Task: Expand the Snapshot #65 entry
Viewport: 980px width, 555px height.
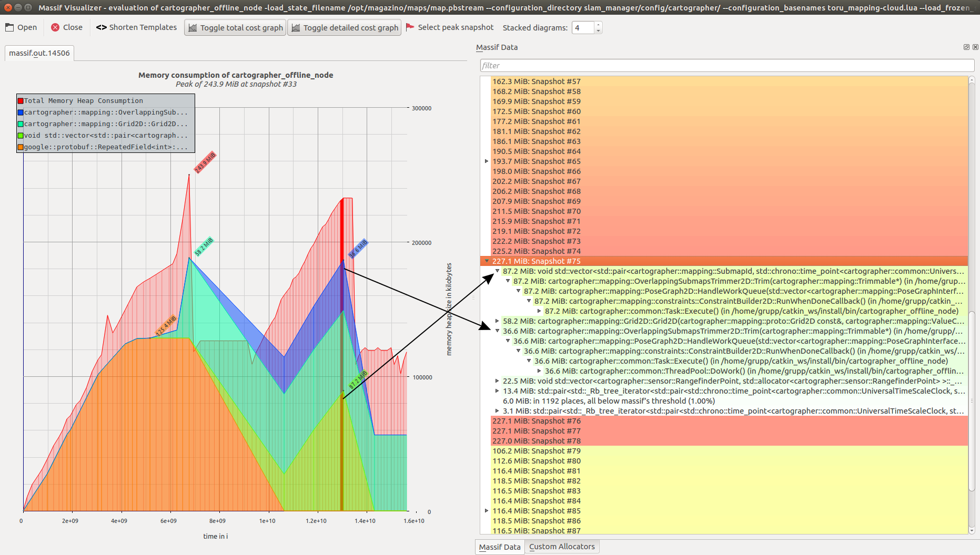Action: pos(486,161)
